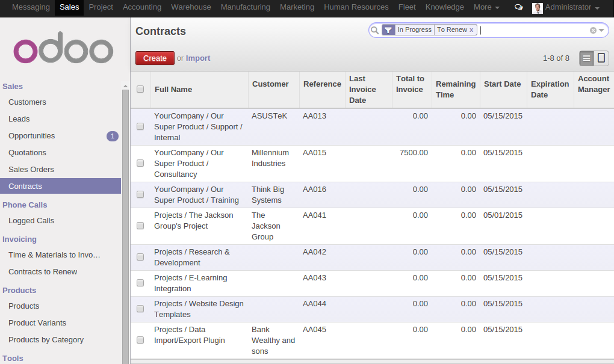Open the Manufacturing menu
The width and height of the screenshot is (614, 364).
pos(245,7)
